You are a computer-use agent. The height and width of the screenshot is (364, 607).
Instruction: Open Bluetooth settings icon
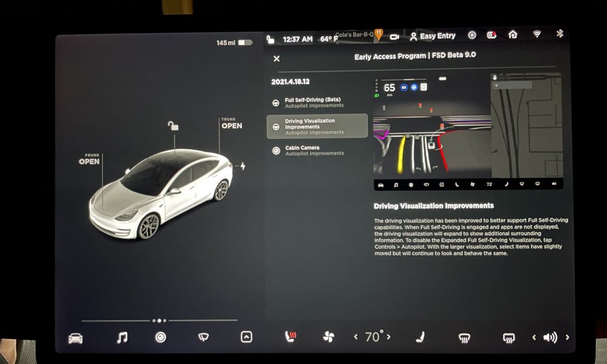point(560,33)
